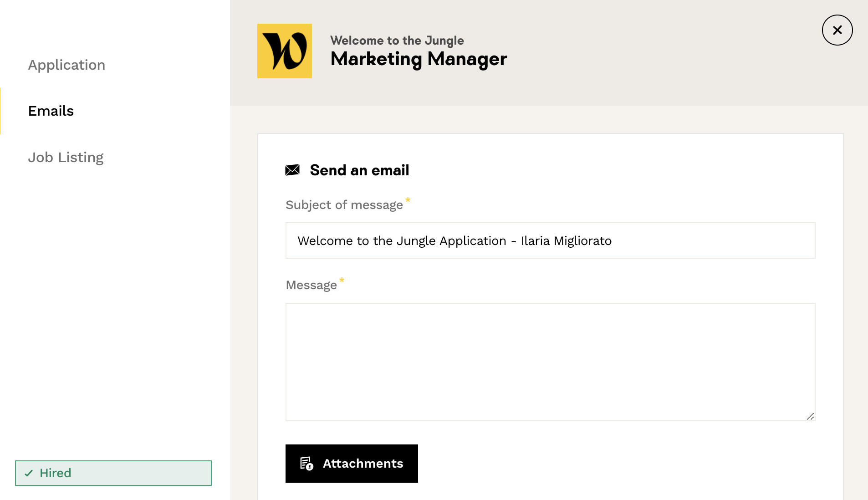Click the Marketing Manager job title
This screenshot has height=500, width=868.
419,59
